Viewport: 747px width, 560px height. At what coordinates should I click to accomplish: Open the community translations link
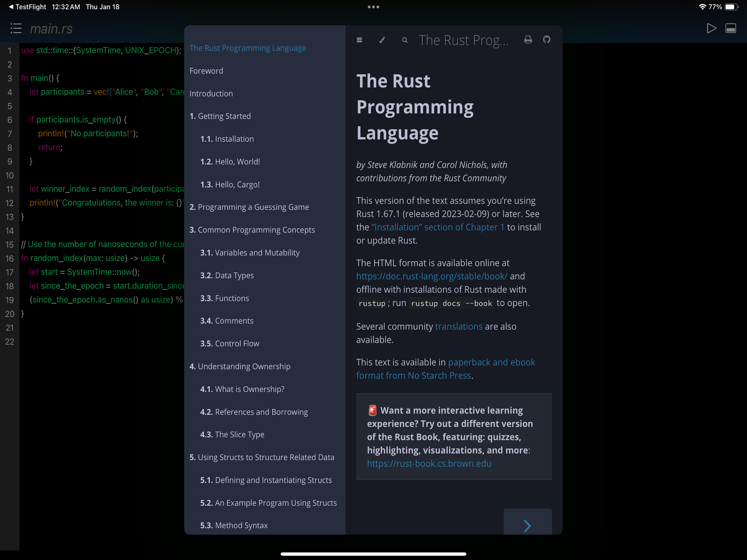pos(459,326)
